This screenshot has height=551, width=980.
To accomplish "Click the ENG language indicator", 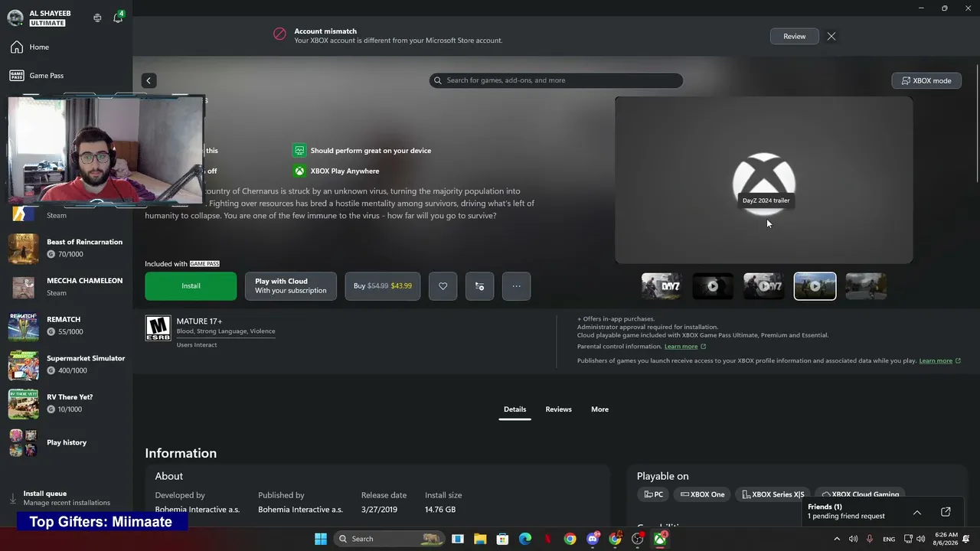I will 889,540.
